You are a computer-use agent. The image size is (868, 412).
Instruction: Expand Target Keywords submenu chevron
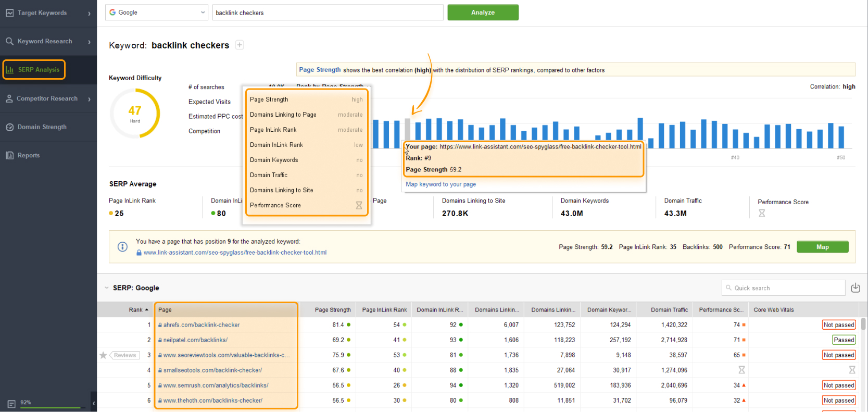pos(89,14)
